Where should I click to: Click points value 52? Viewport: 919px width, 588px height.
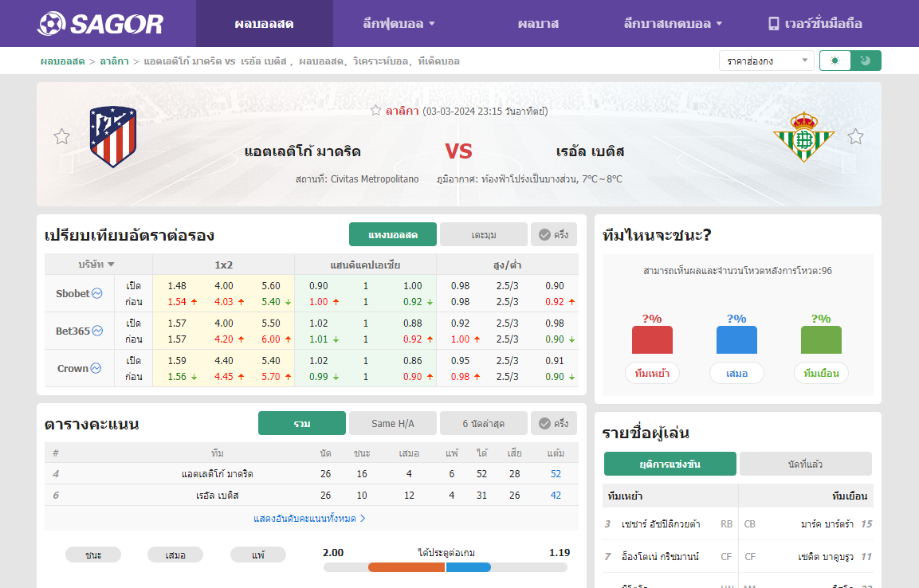click(x=556, y=474)
